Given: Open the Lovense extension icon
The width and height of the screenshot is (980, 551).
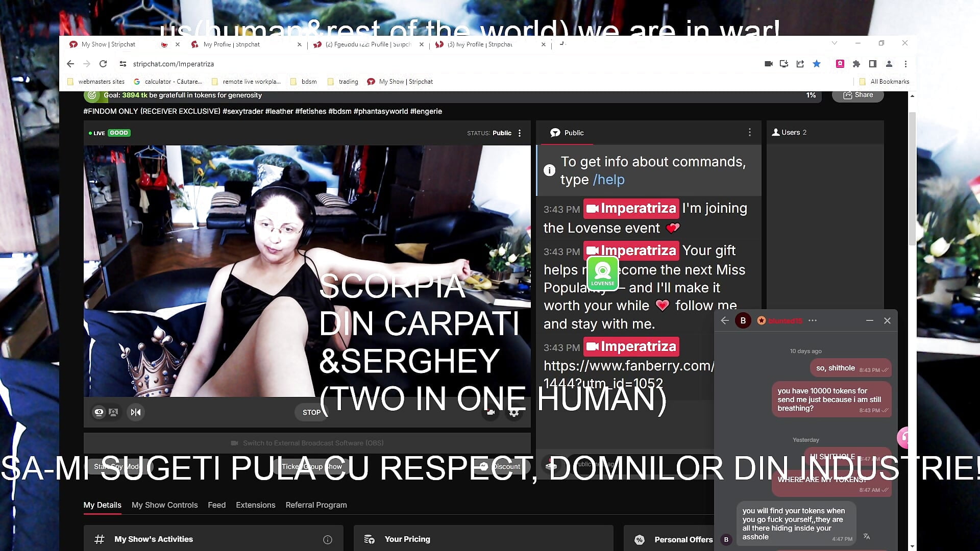Looking at the screenshot, I should click(603, 273).
